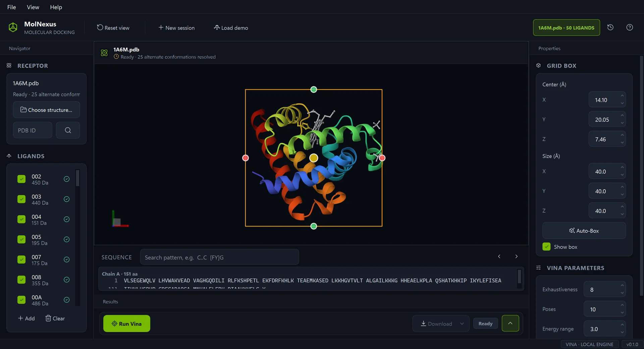Toggle the Show box checkbox
Image resolution: width=644 pixels, height=349 pixels.
point(546,247)
